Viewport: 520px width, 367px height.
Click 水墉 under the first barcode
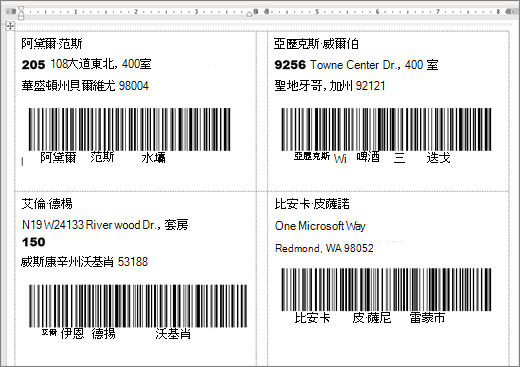pyautogui.click(x=153, y=158)
